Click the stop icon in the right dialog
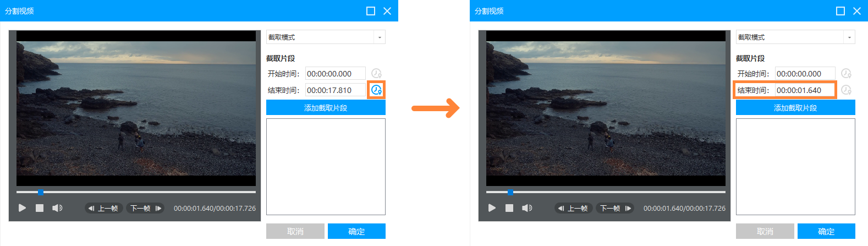The width and height of the screenshot is (868, 246). tap(509, 208)
